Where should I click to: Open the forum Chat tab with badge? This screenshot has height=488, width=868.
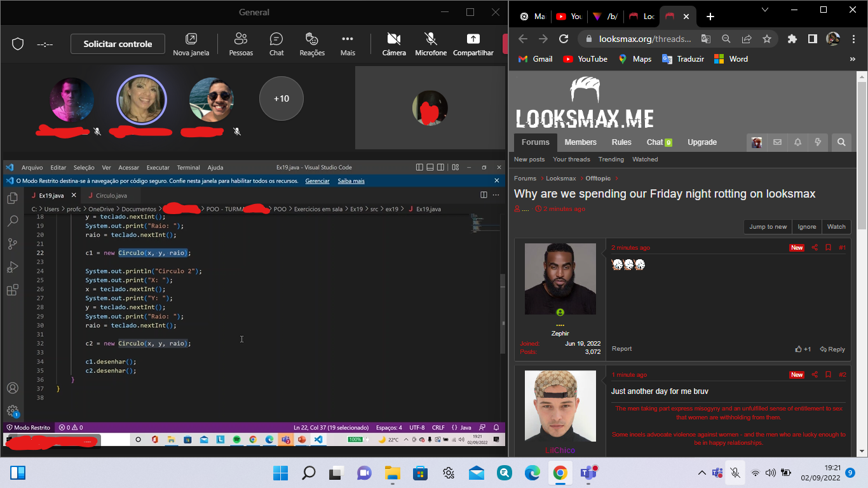point(660,142)
